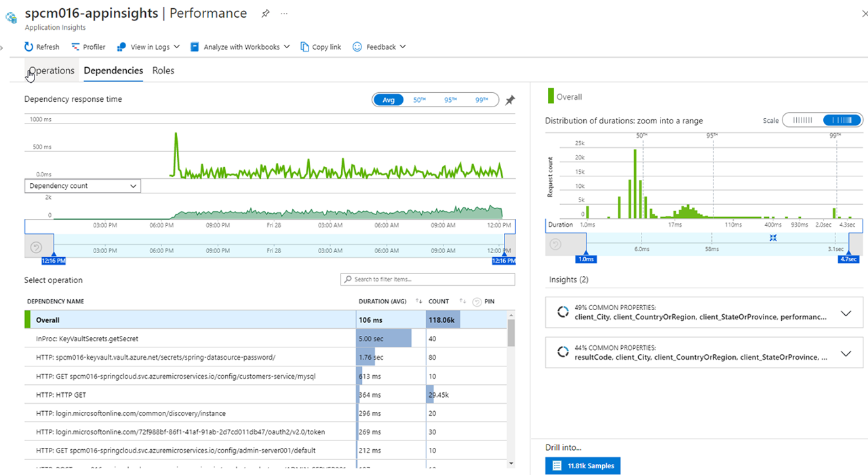Switch the distribution scale to linear toggle
The image size is (868, 475).
point(802,120)
